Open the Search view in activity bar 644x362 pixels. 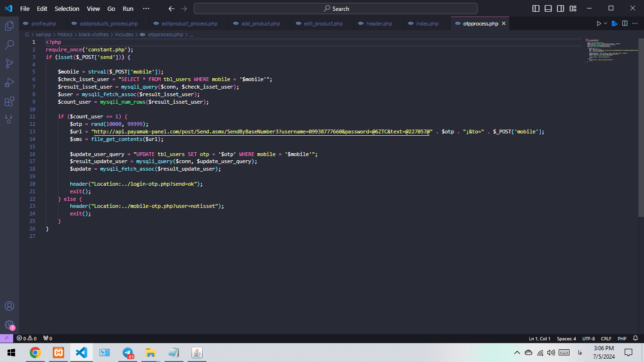tap(9, 45)
